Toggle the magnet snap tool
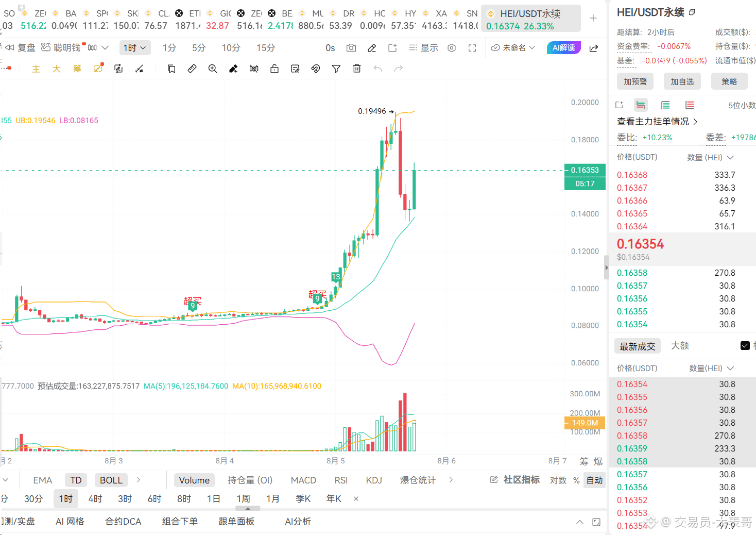The width and height of the screenshot is (756, 535). pyautogui.click(x=316, y=69)
